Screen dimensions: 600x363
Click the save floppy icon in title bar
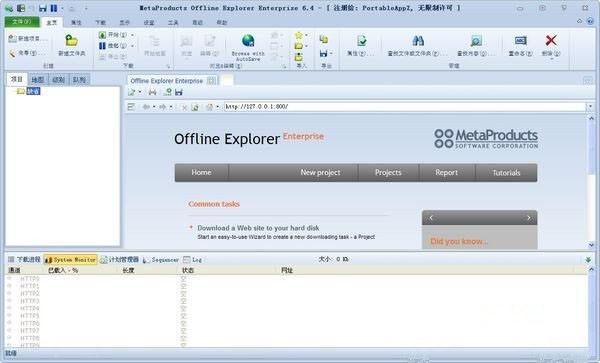[x=43, y=8]
